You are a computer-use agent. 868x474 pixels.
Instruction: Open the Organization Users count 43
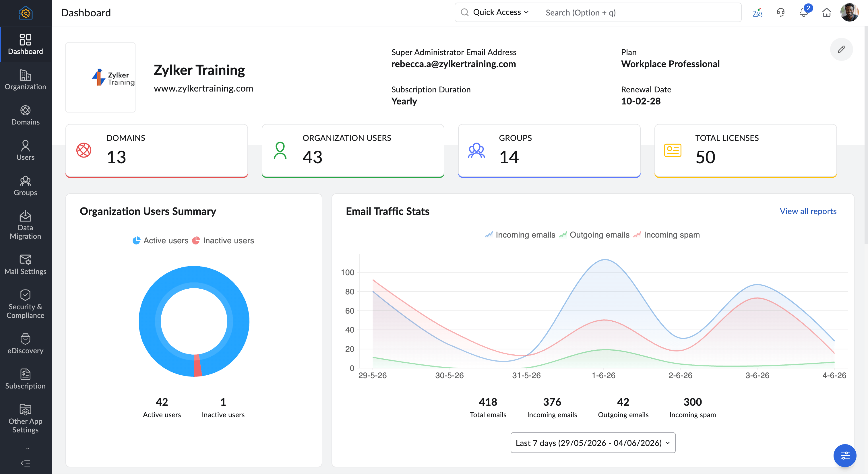[312, 157]
